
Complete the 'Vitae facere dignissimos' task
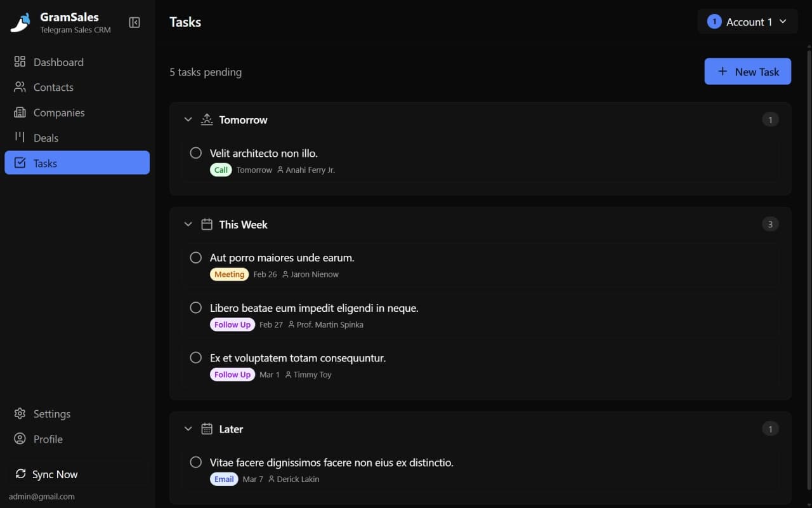[x=195, y=462]
